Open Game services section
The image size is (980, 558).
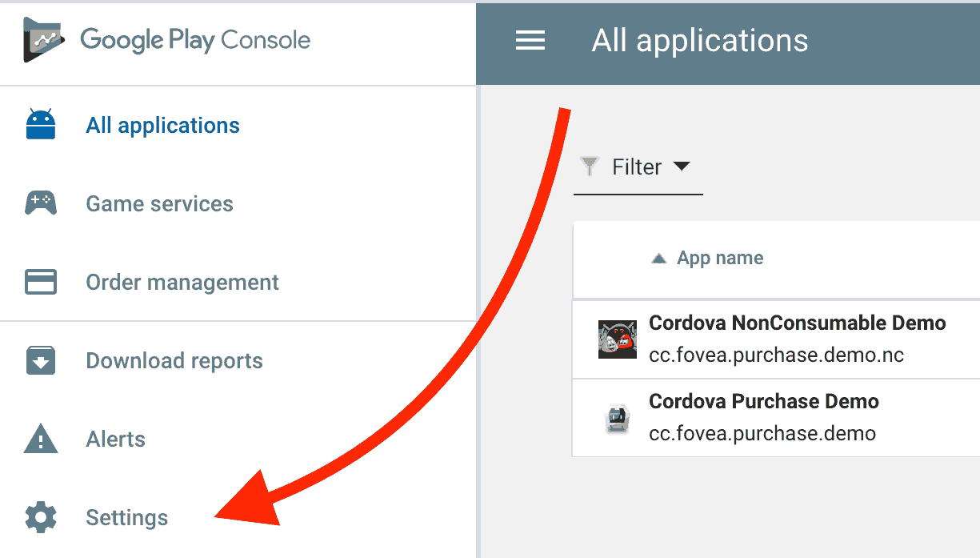pyautogui.click(x=160, y=204)
